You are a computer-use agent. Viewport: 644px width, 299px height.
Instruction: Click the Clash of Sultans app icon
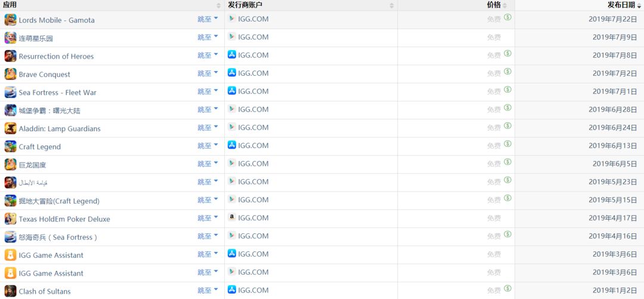pyautogui.click(x=10, y=291)
